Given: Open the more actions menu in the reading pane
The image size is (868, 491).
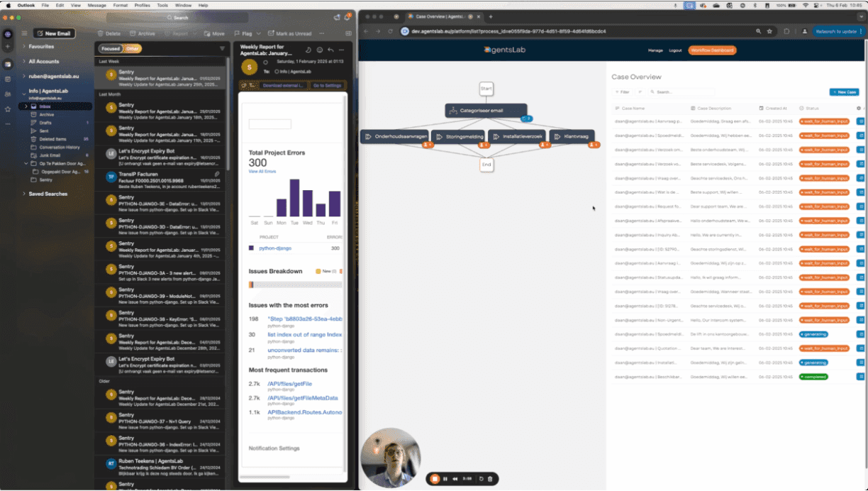Looking at the screenshot, I should 343,50.
